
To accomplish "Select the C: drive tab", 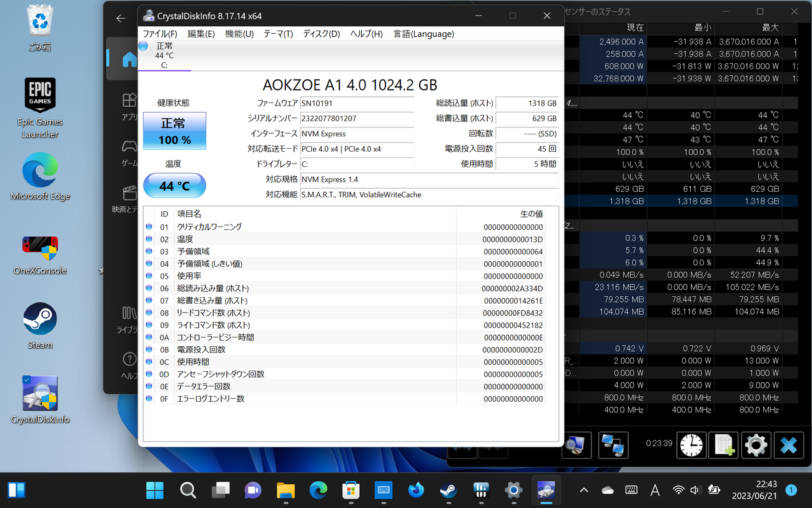I will (x=164, y=56).
